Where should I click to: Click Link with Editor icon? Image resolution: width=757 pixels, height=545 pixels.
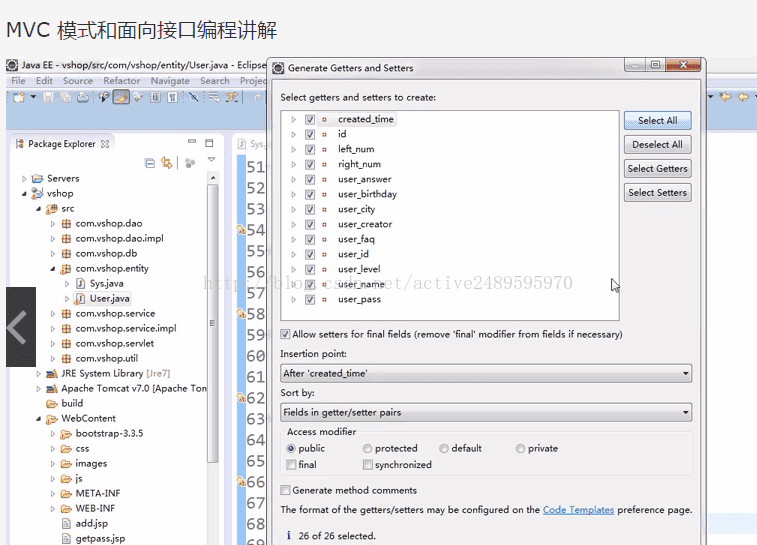click(x=167, y=163)
